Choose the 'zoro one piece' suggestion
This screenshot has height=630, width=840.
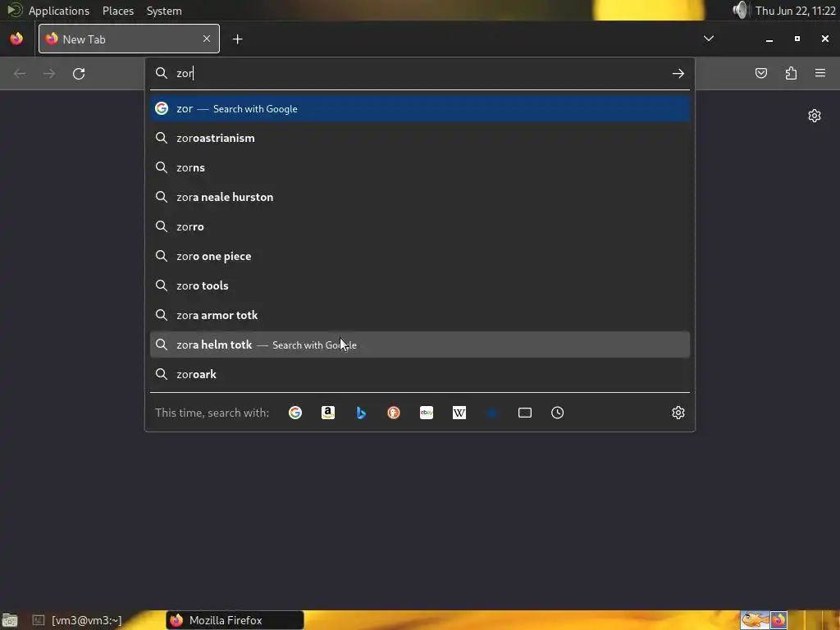pos(419,256)
